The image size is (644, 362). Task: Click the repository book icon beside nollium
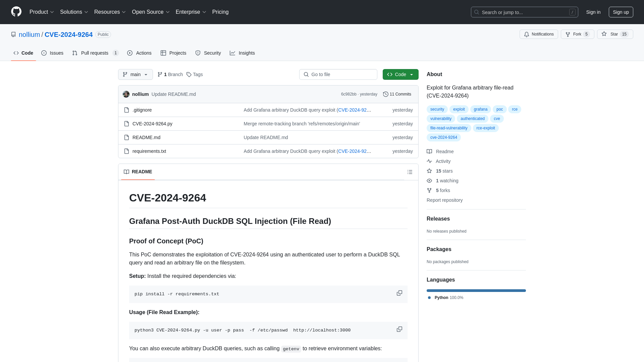pos(13,35)
